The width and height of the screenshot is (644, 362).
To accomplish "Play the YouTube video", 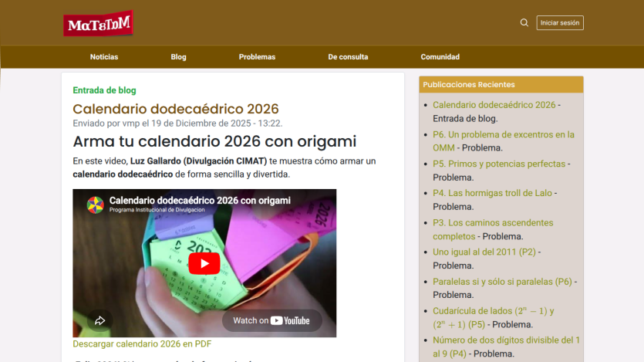I will tap(204, 263).
